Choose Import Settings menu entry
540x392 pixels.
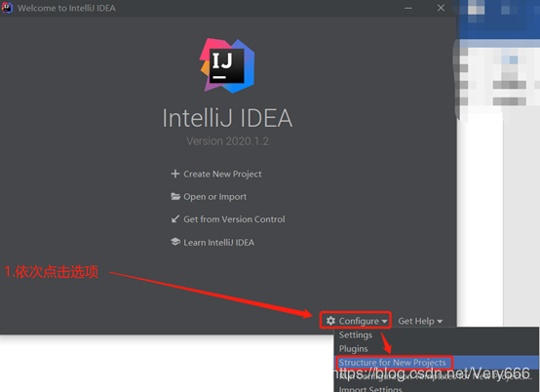pos(370,389)
